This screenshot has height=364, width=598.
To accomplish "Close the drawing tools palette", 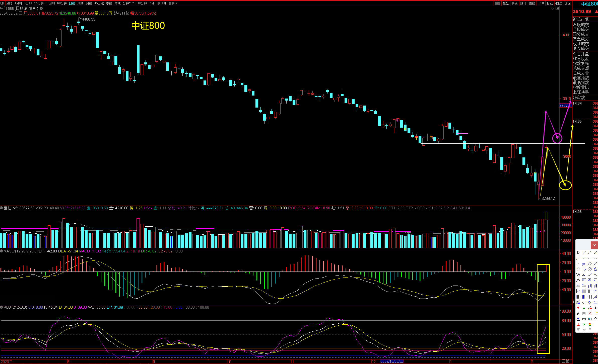I will coord(594,245).
